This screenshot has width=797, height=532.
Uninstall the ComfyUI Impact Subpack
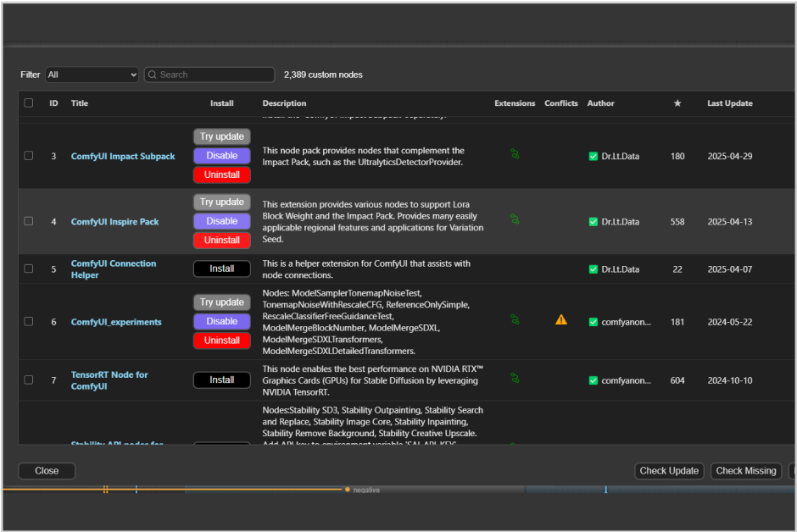(222, 175)
